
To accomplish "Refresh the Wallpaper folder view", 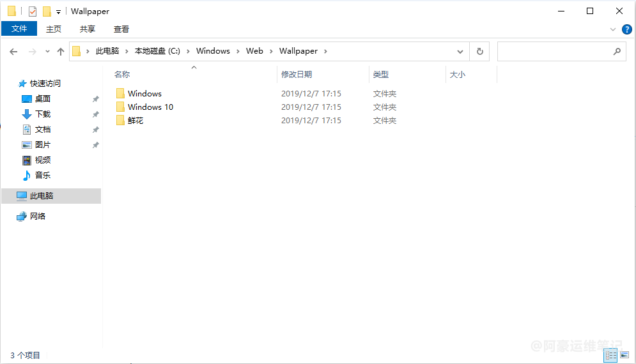I will pos(480,52).
